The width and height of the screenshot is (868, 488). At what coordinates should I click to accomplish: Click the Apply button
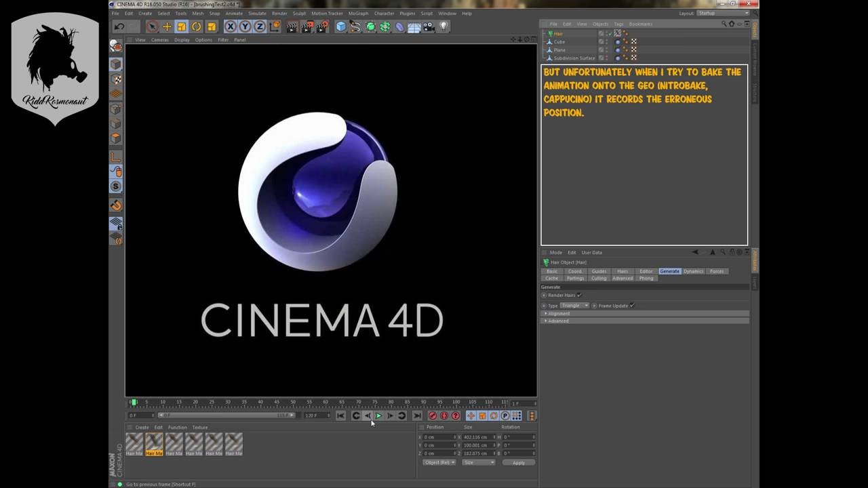coord(519,462)
